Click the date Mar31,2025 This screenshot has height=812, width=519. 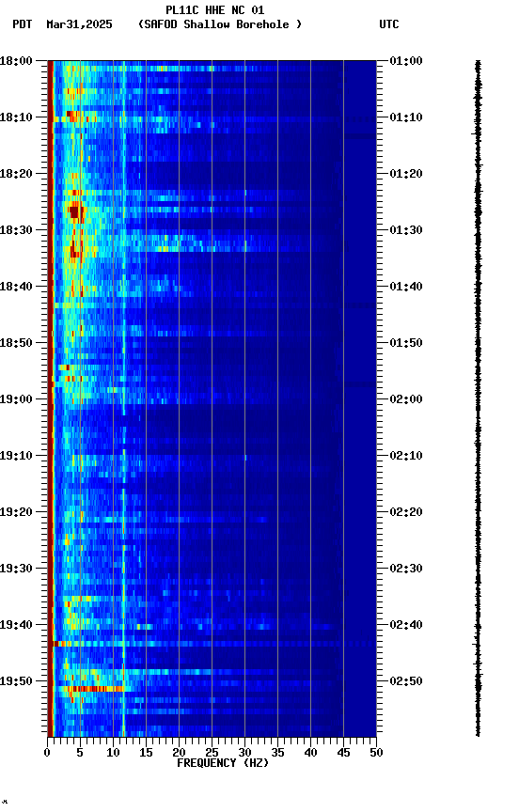click(79, 24)
